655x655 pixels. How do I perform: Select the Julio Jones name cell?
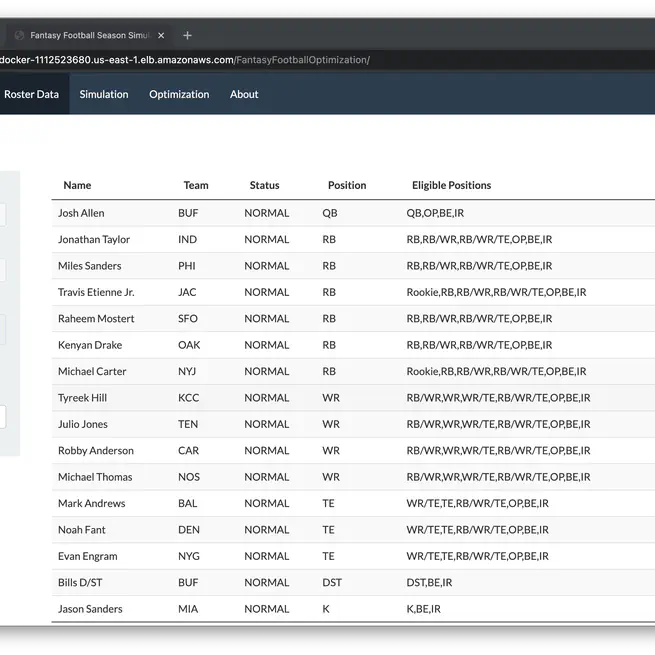pyautogui.click(x=83, y=424)
